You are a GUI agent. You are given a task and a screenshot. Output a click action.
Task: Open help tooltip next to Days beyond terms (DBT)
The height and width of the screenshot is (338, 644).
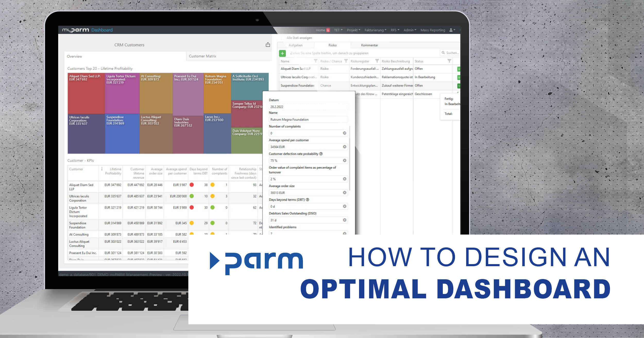[x=308, y=200]
